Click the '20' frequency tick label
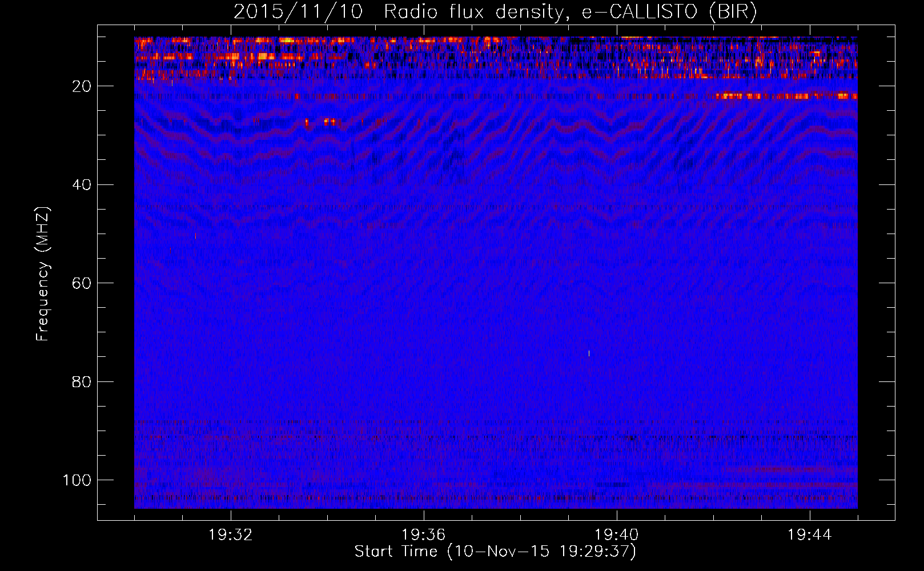 [82, 86]
